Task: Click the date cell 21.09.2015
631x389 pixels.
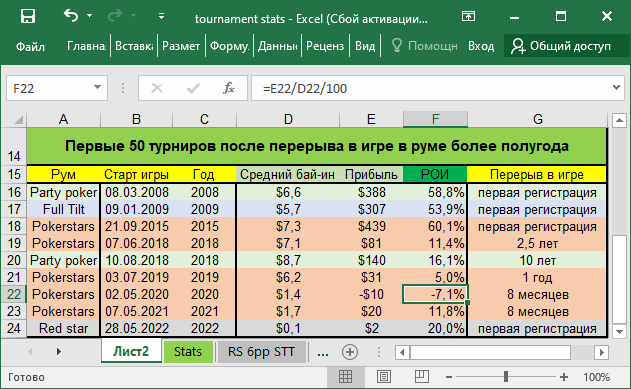Action: [137, 226]
